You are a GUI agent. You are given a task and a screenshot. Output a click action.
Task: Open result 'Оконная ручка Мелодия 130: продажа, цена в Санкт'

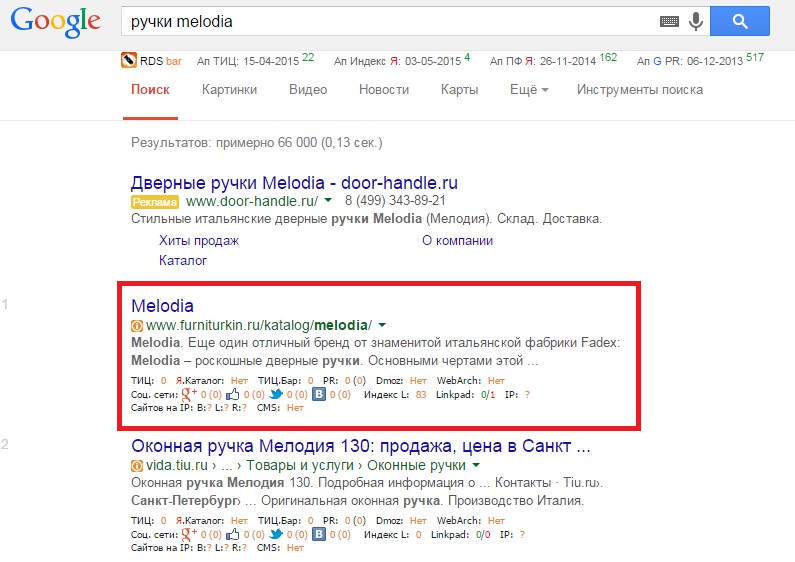(360, 446)
